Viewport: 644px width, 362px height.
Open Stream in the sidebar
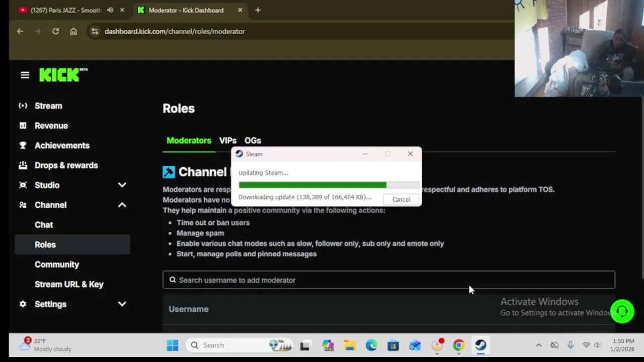[48, 106]
